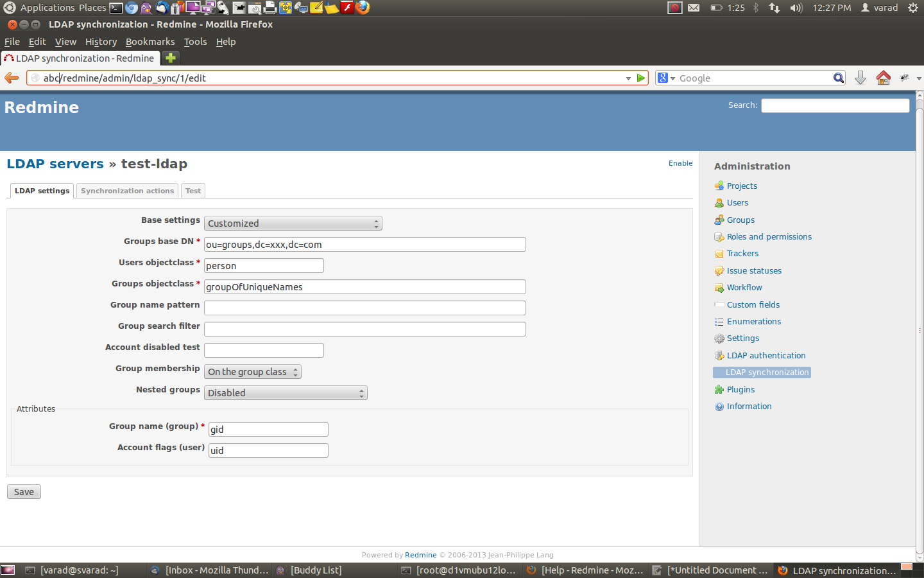Image resolution: width=924 pixels, height=578 pixels.
Task: Click the Save button
Action: click(x=23, y=491)
